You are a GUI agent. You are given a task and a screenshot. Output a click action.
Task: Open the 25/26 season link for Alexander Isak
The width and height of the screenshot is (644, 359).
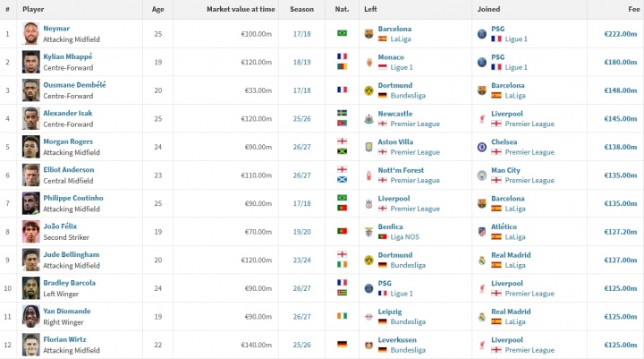click(x=302, y=119)
